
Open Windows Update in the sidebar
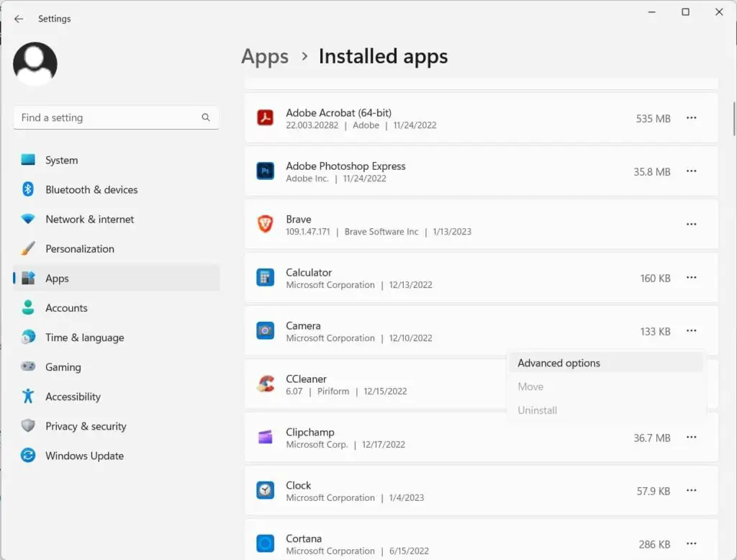[84, 456]
